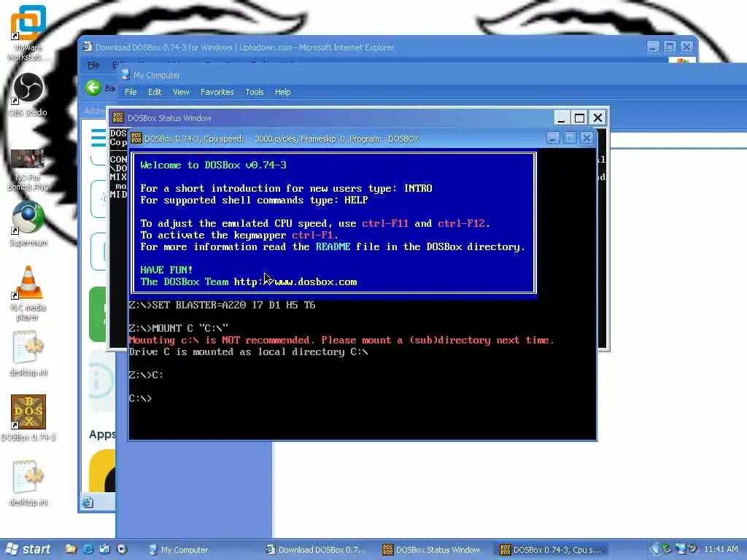Click the C:\> command prompt line in DOSBox
747x560 pixels.
(140, 398)
